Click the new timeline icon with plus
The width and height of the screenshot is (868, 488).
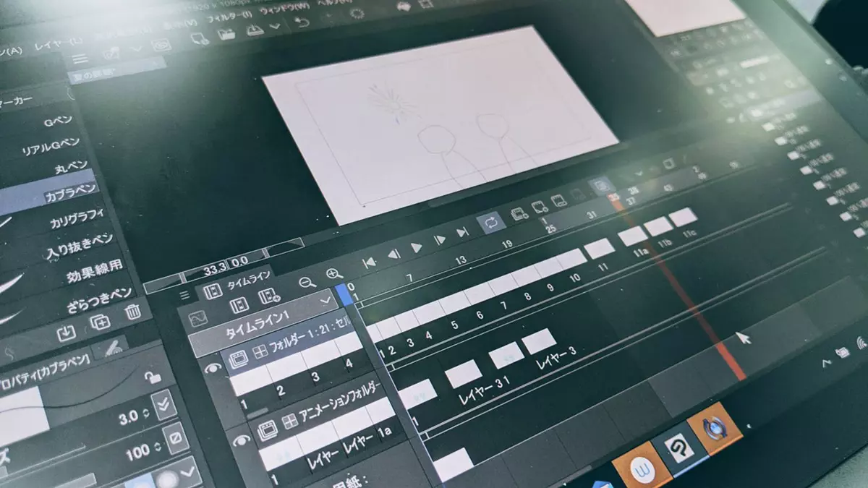[268, 295]
